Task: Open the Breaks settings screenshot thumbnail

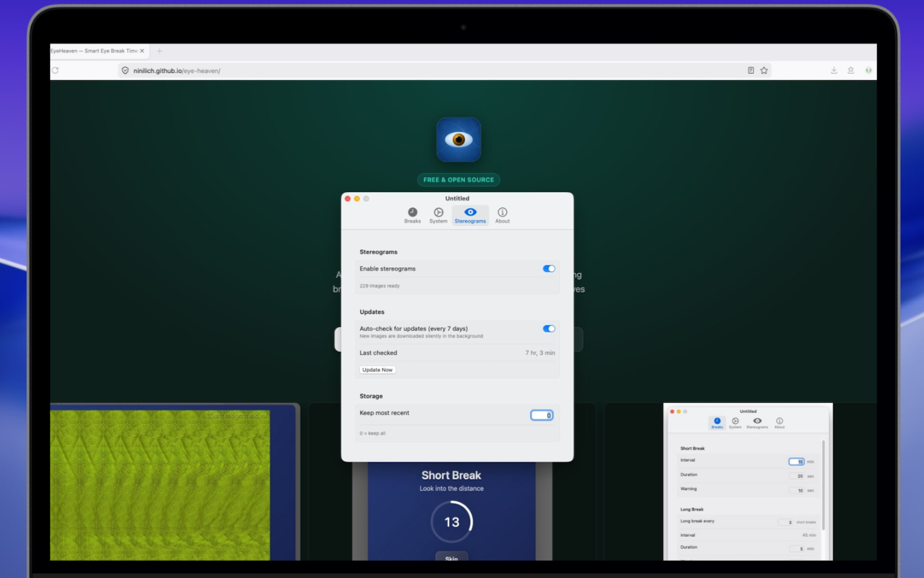Action: 748,482
